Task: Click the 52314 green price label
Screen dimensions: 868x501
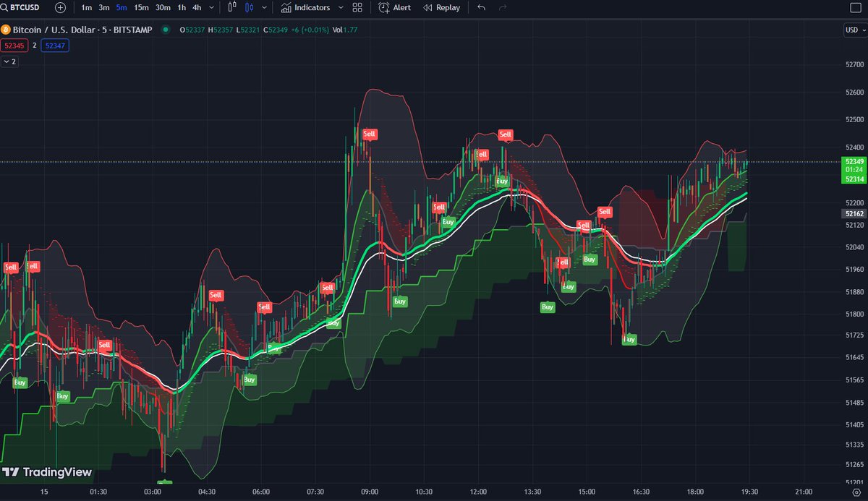Action: point(854,179)
